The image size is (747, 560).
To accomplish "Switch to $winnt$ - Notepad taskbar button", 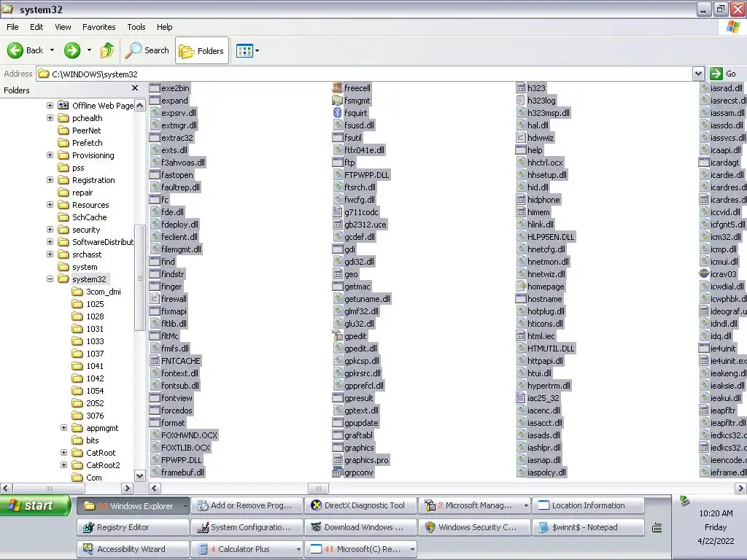I will tap(589, 527).
